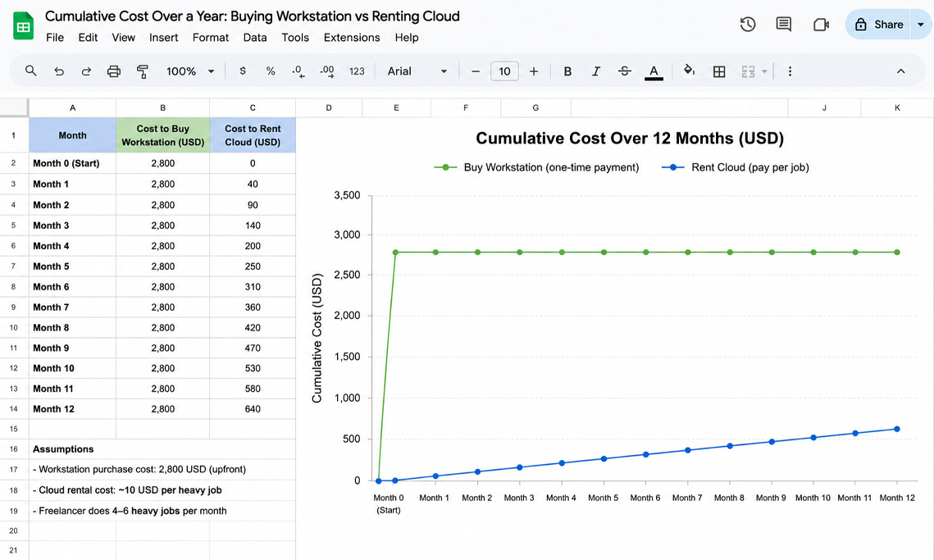Click the merge cells icon

(x=748, y=71)
